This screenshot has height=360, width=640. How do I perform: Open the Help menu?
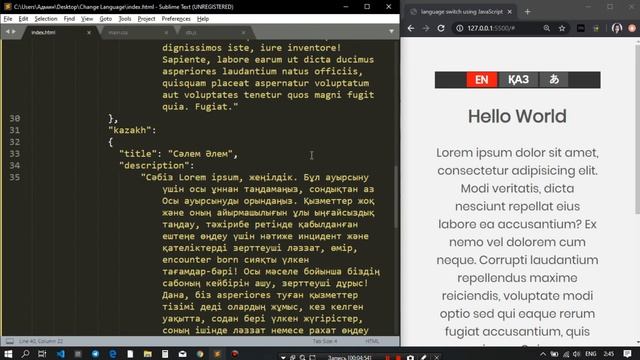[203, 19]
